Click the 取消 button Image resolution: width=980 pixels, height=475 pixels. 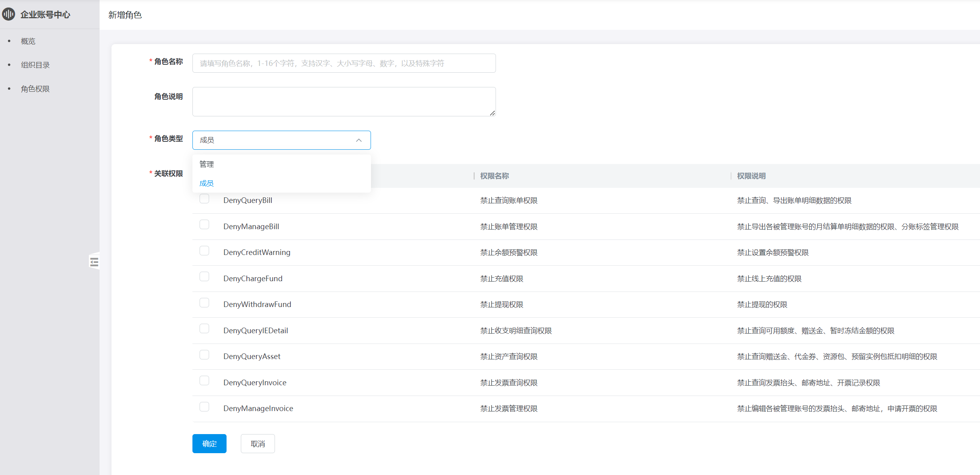click(x=257, y=444)
